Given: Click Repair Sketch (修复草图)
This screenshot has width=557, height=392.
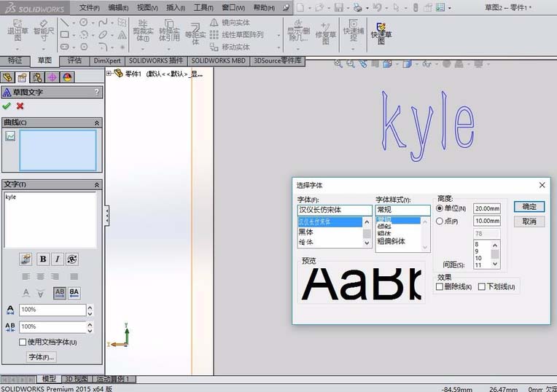Looking at the screenshot, I should [325, 34].
